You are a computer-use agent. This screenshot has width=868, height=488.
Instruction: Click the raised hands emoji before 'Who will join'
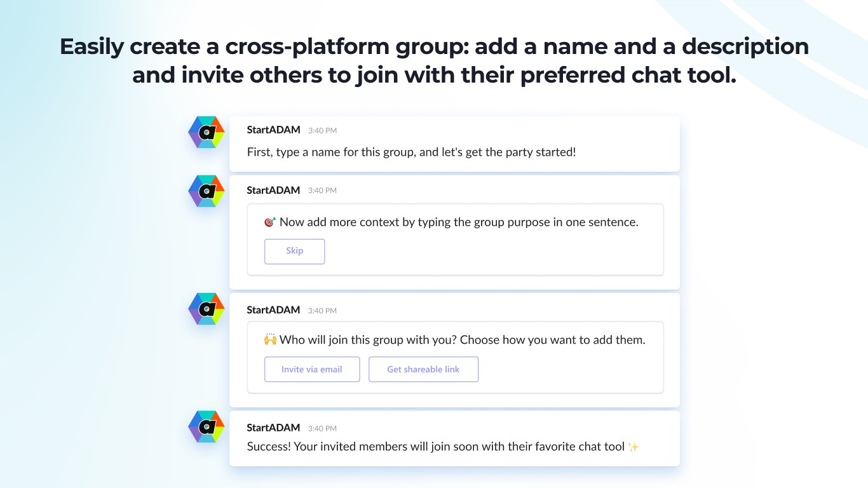(x=270, y=340)
